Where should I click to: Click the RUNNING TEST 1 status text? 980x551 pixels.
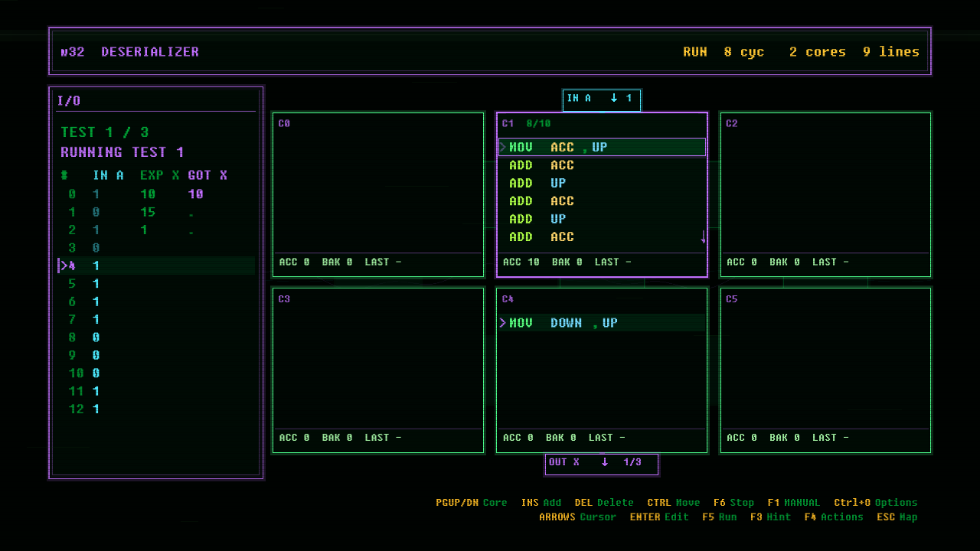(x=122, y=152)
